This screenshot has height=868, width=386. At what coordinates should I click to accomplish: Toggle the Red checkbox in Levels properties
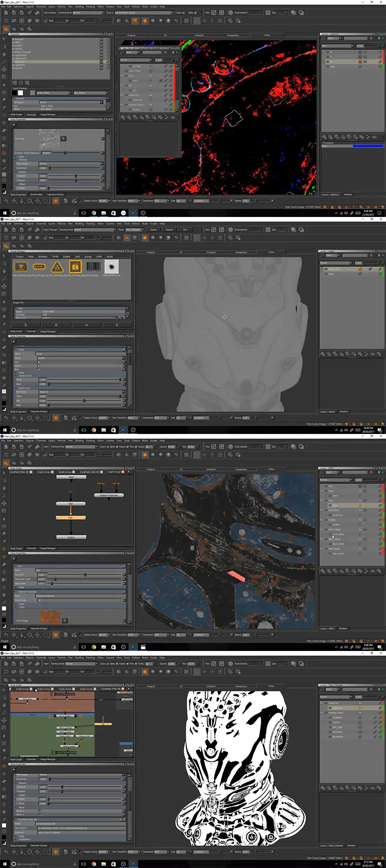click(x=38, y=362)
